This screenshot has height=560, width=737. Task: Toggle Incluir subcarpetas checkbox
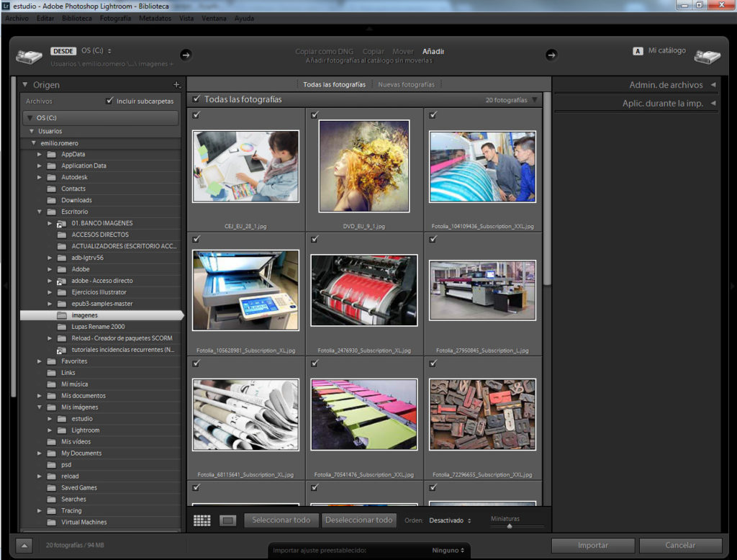pyautogui.click(x=109, y=101)
